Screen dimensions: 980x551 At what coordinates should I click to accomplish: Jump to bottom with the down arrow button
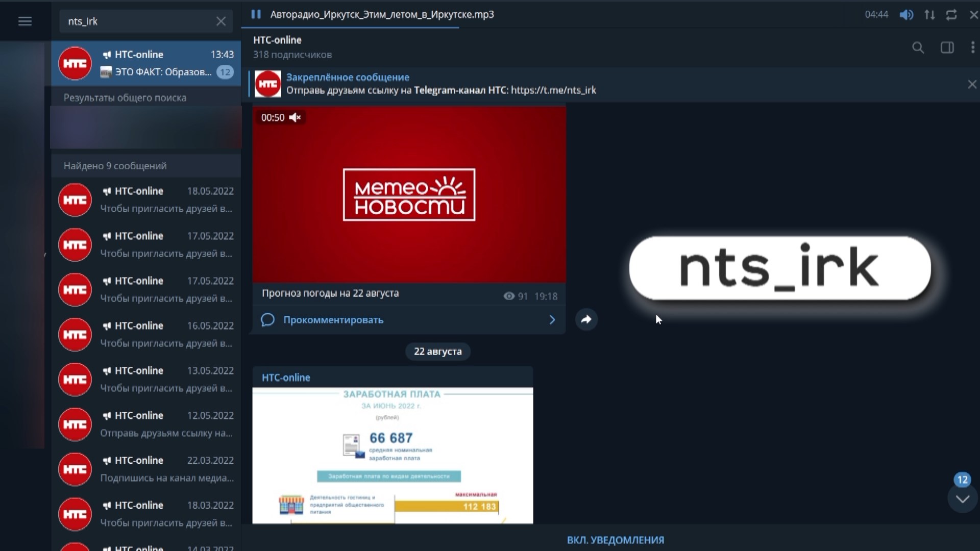pyautogui.click(x=963, y=499)
